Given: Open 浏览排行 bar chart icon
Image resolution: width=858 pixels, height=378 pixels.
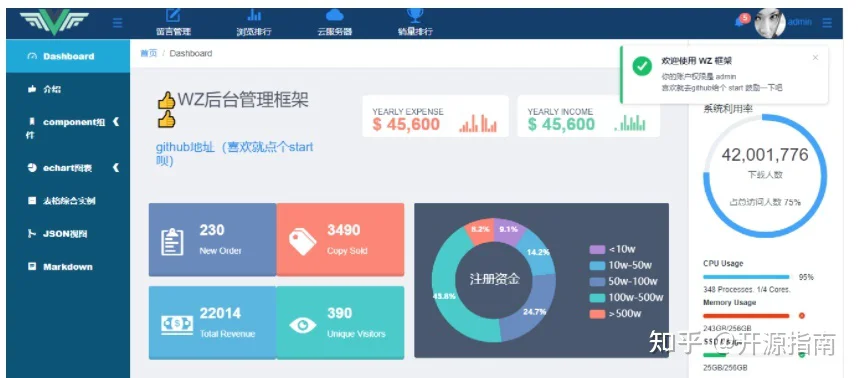Looking at the screenshot, I should click(254, 15).
